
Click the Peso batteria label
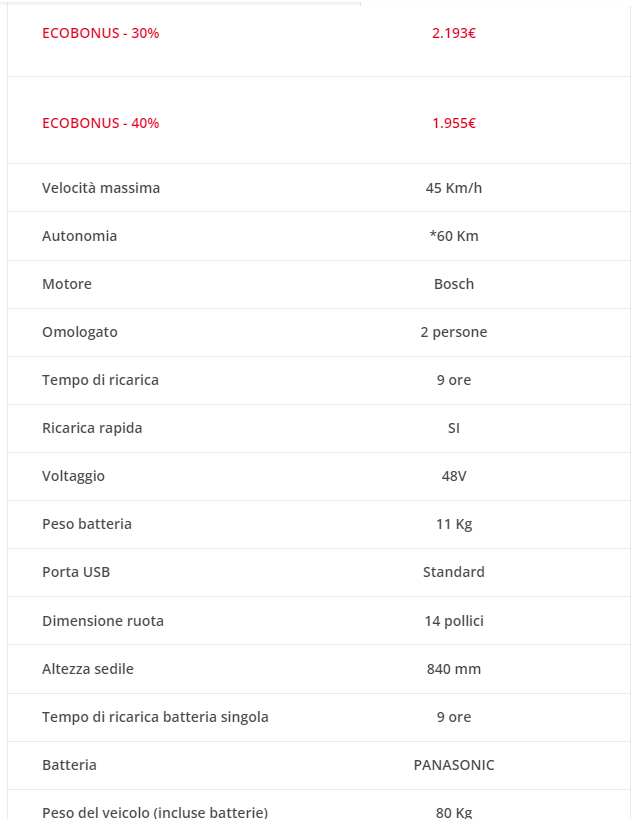pos(87,524)
